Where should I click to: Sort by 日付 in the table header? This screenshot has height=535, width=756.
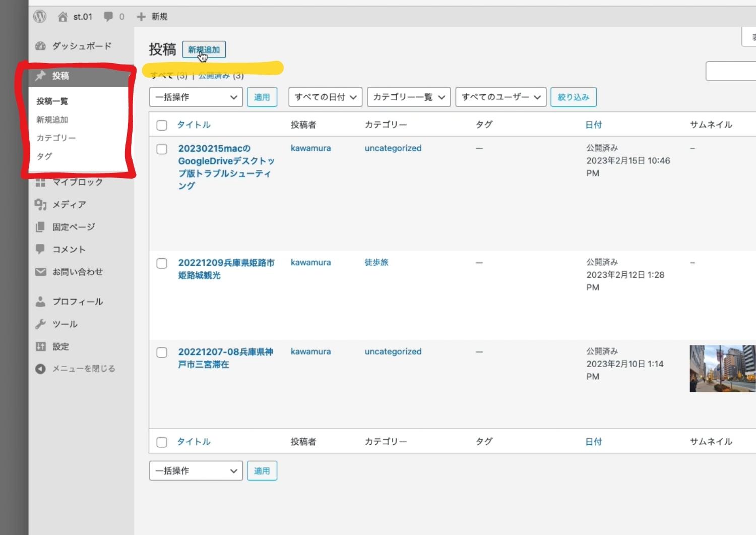594,125
